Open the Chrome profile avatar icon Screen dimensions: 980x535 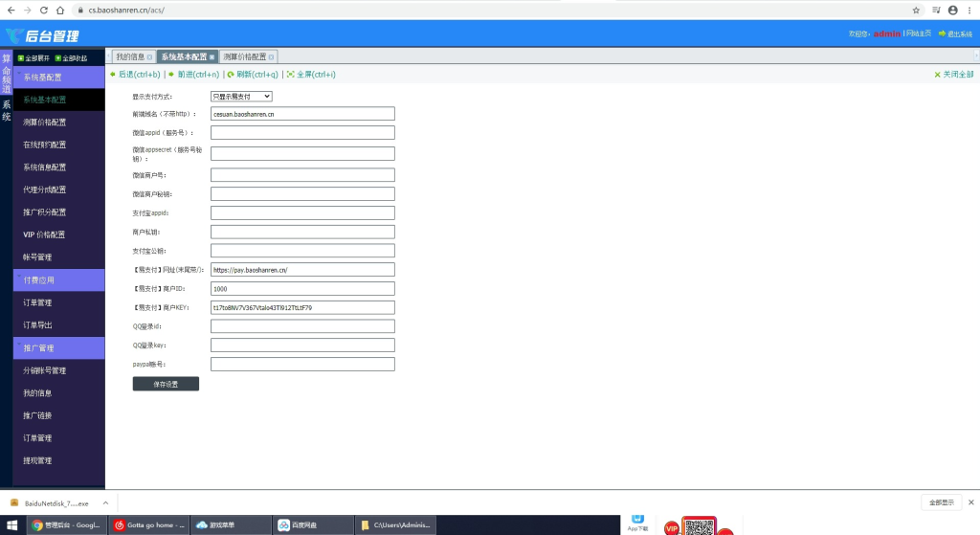click(952, 10)
